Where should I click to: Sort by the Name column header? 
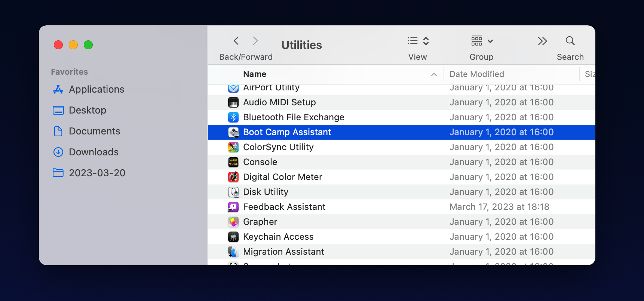[255, 74]
